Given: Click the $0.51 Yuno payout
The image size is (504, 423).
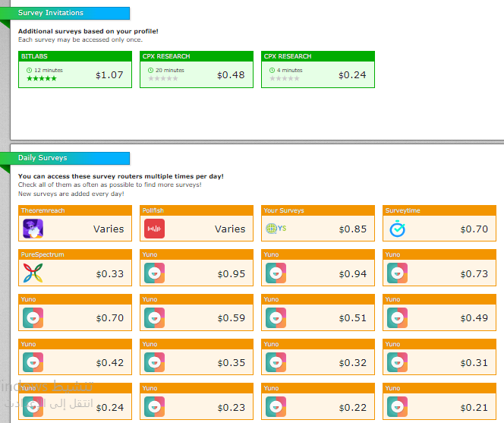Looking at the screenshot, I should click(353, 317).
